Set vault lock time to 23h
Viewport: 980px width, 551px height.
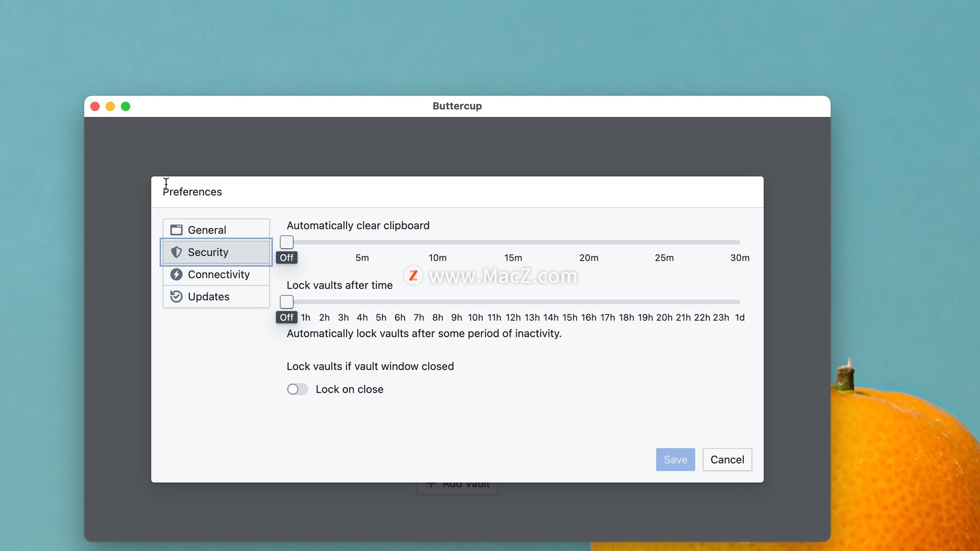(721, 317)
